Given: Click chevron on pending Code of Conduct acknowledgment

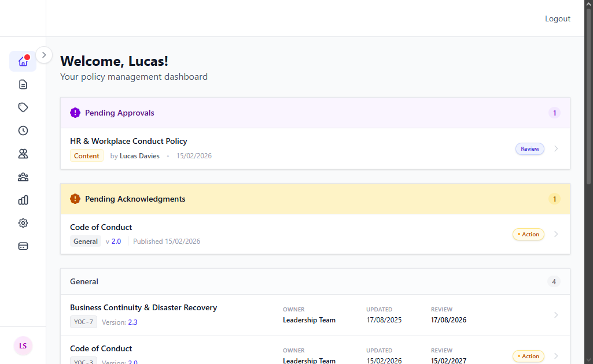Looking at the screenshot, I should 556,234.
